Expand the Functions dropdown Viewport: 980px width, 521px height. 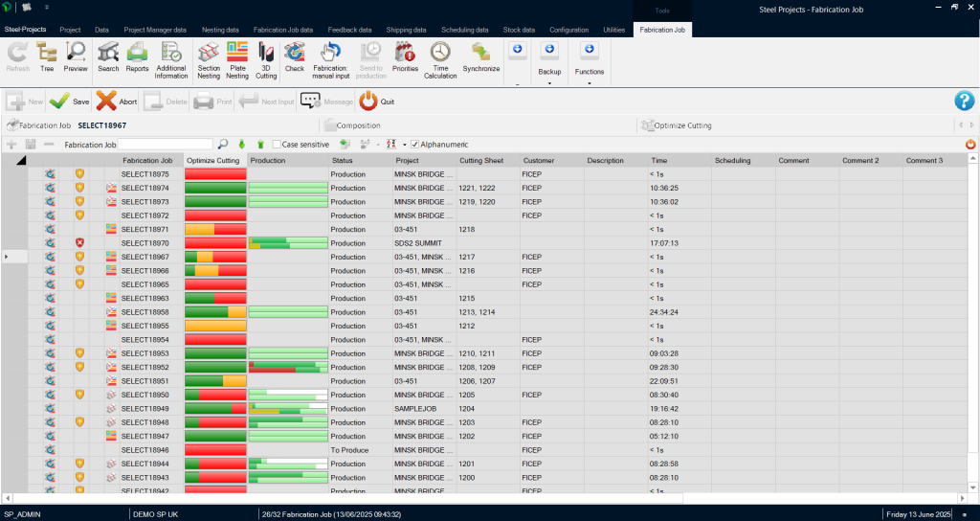click(589, 84)
